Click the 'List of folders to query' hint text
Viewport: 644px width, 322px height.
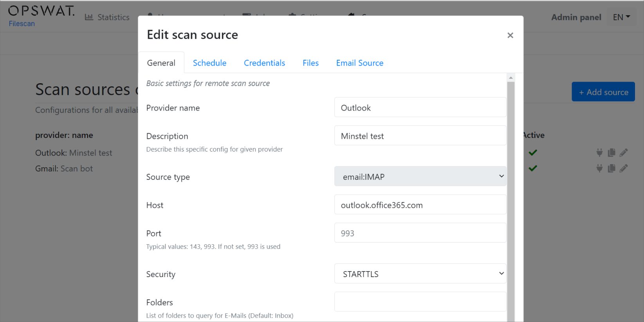[220, 315]
